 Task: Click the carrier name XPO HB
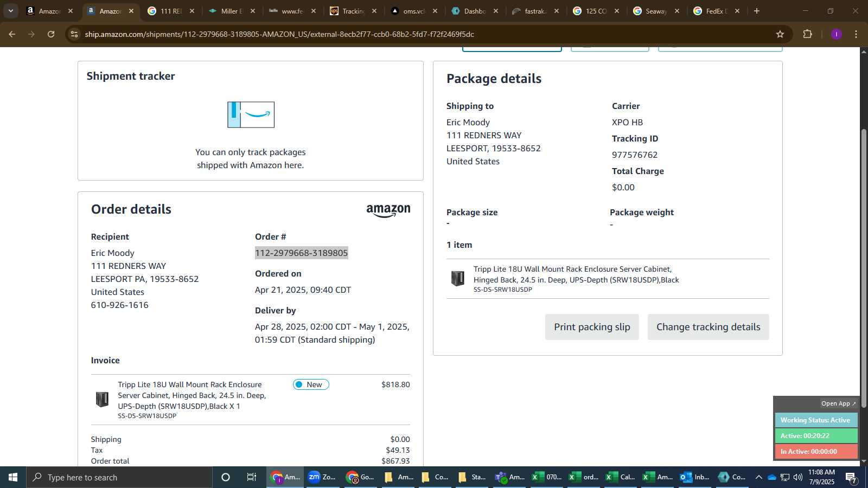(x=627, y=122)
